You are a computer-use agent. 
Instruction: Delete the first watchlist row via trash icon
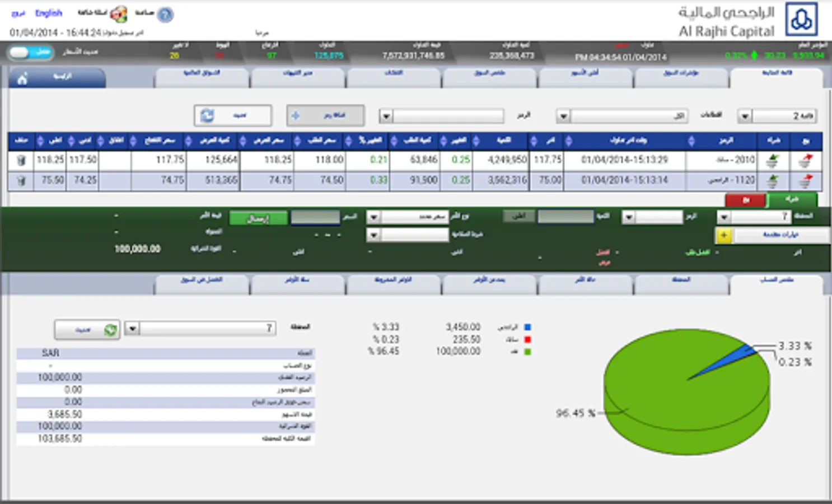(21, 161)
